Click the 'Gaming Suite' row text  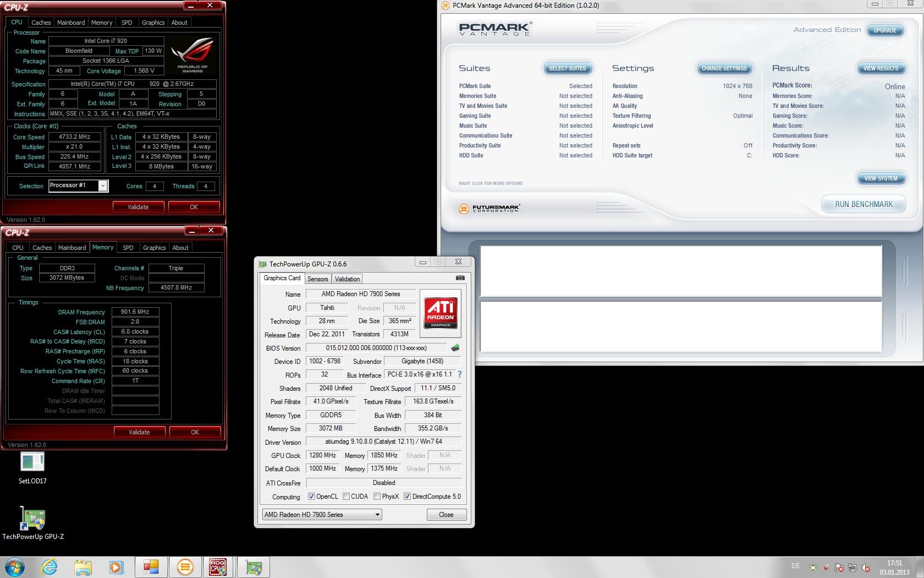click(475, 116)
